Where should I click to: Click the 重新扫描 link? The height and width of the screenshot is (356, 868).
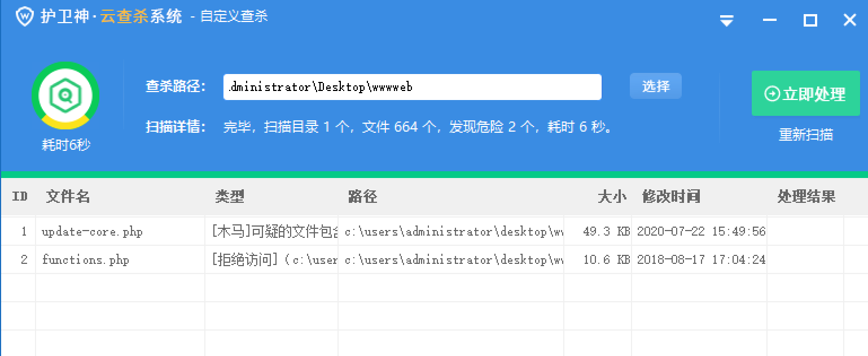click(x=806, y=135)
